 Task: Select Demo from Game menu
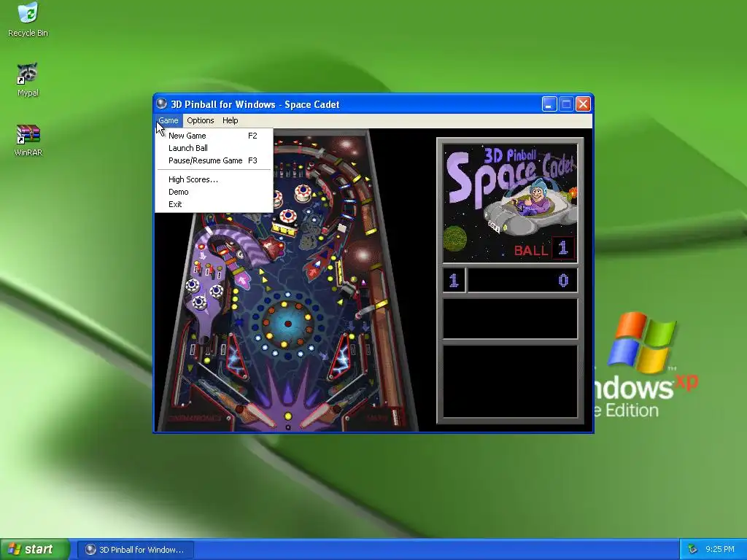[214, 192]
